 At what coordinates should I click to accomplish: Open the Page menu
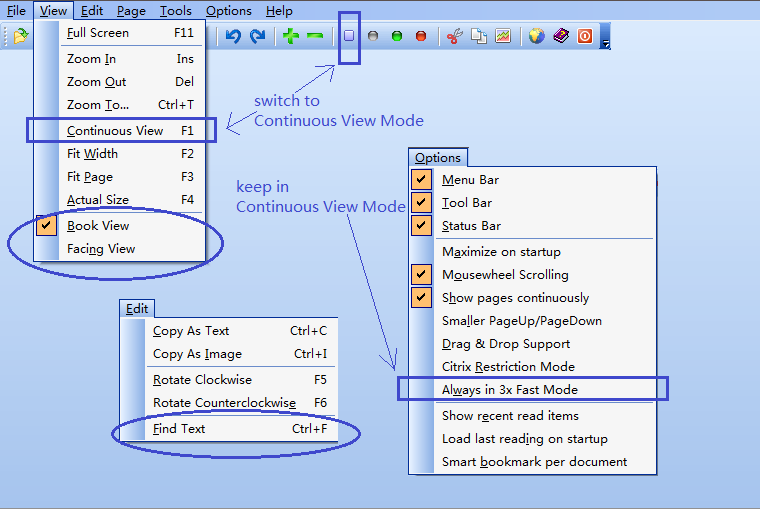coord(130,11)
